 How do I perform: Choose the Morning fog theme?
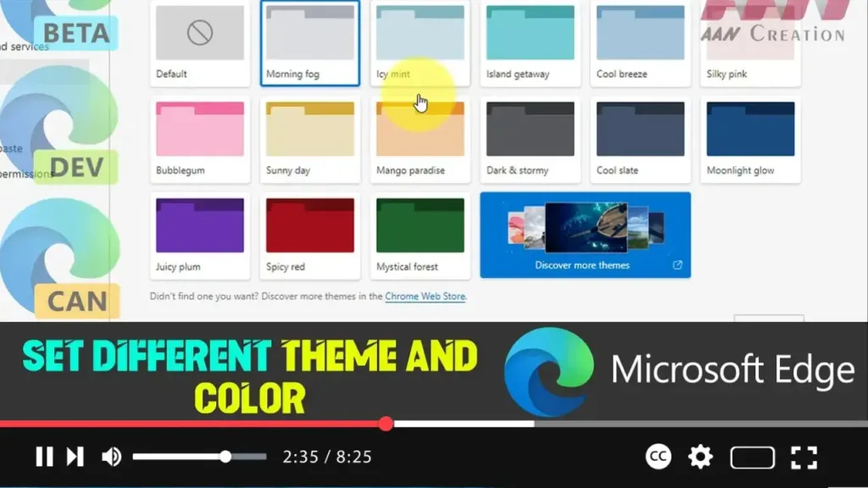pyautogui.click(x=309, y=42)
